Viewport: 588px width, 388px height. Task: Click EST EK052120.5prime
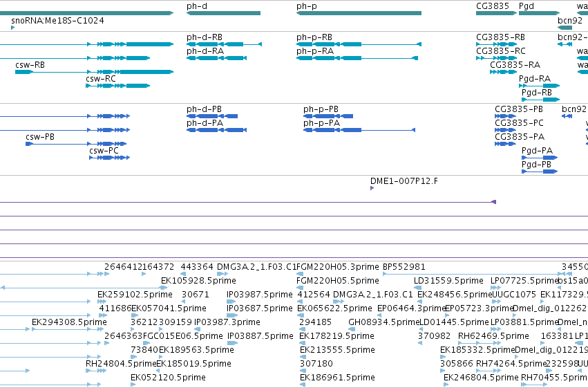point(133,385)
